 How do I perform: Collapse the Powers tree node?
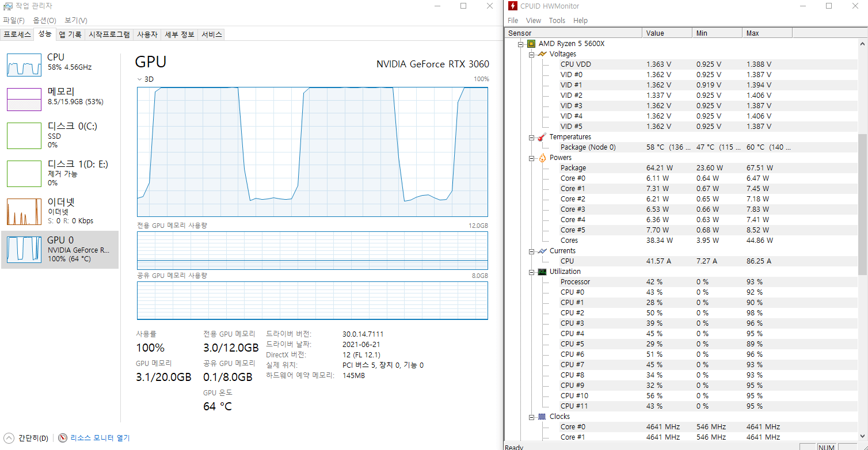click(x=531, y=158)
